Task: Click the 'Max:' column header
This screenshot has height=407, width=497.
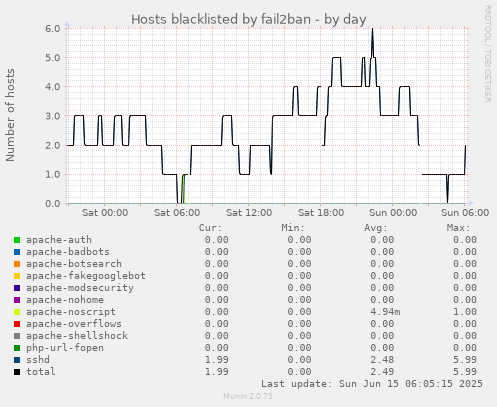Action: [458, 228]
